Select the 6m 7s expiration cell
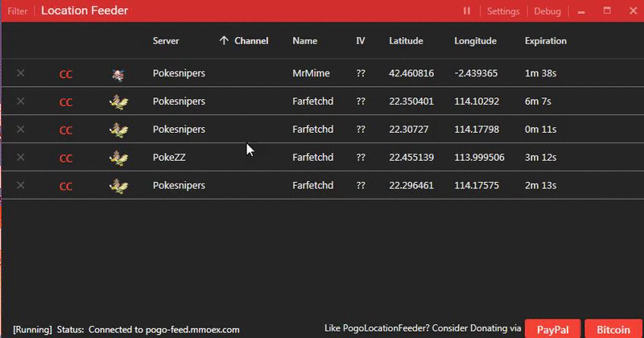The height and width of the screenshot is (338, 644). click(x=538, y=101)
